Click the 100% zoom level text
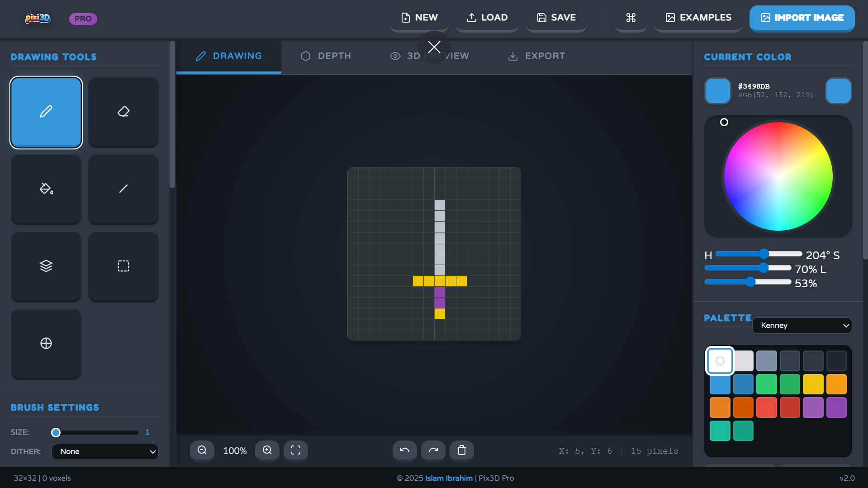Screen dimensions: 868x488 coord(235,451)
